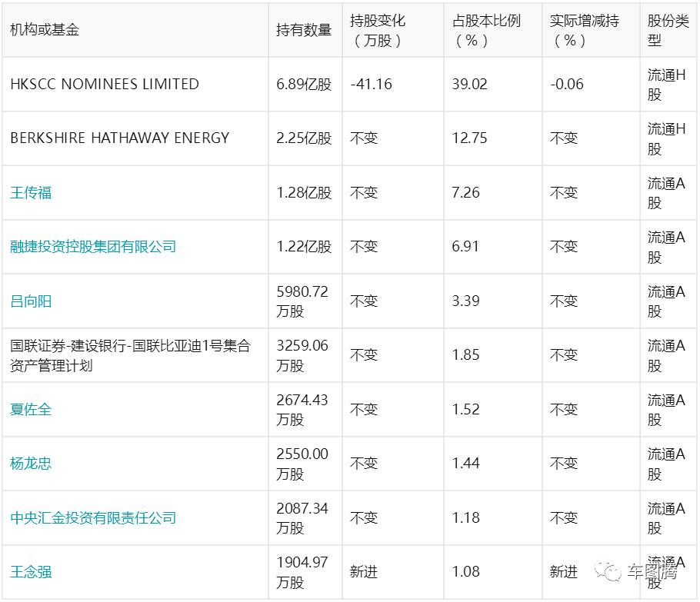Screen dimensions: 700x602
Task: Select holding value 3259.06万股
Action: coord(302,355)
